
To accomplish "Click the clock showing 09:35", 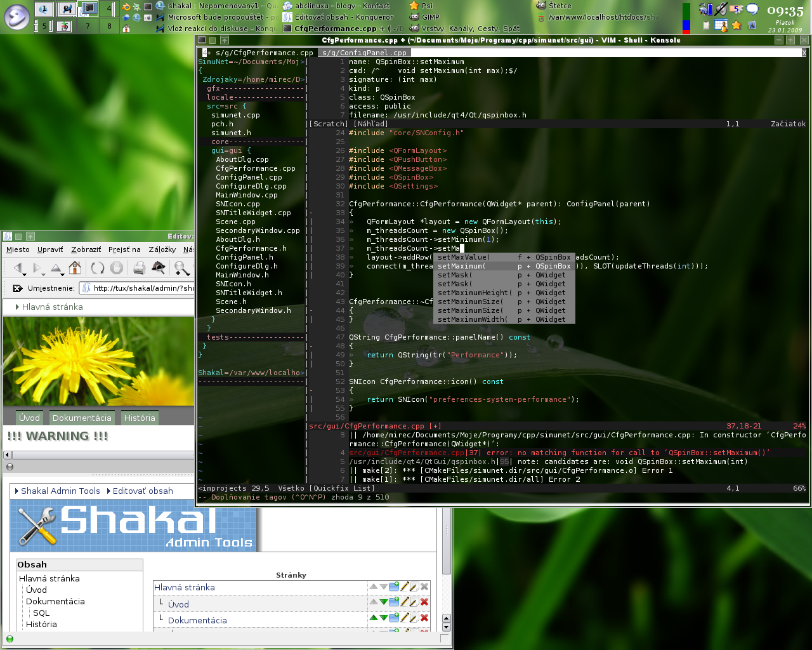I will coord(785,11).
